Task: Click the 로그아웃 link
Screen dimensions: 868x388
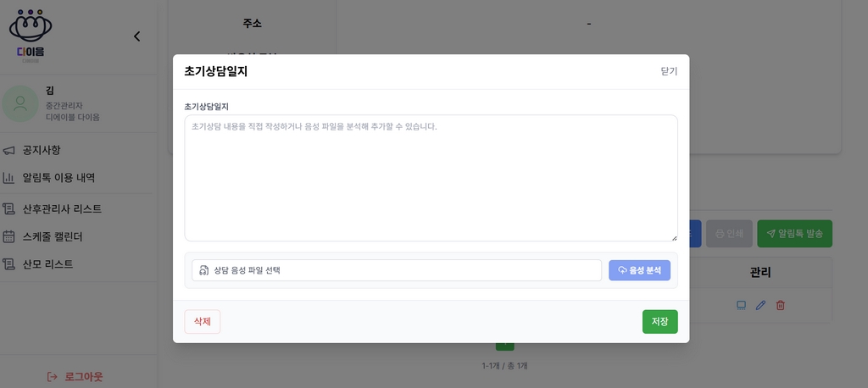Action: [75, 377]
